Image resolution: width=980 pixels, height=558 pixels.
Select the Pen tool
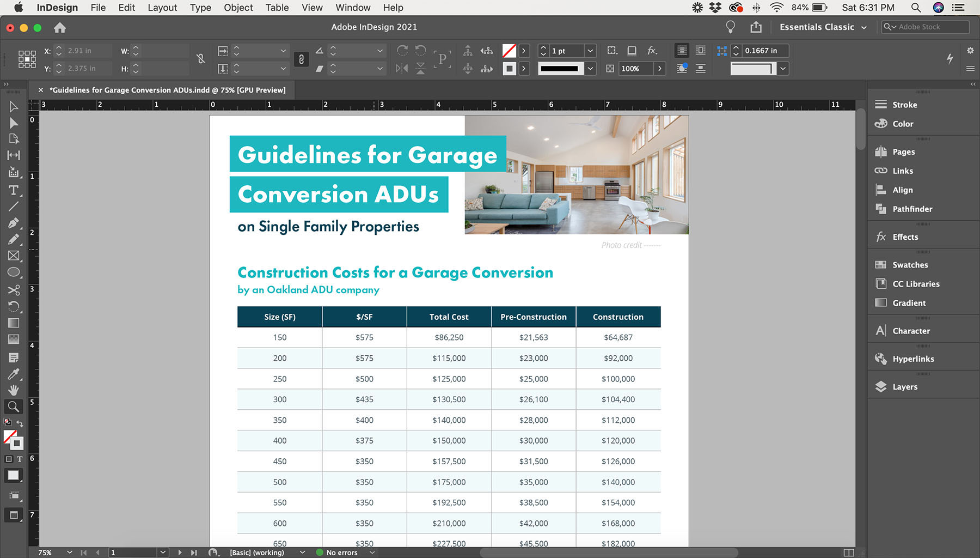coord(14,223)
